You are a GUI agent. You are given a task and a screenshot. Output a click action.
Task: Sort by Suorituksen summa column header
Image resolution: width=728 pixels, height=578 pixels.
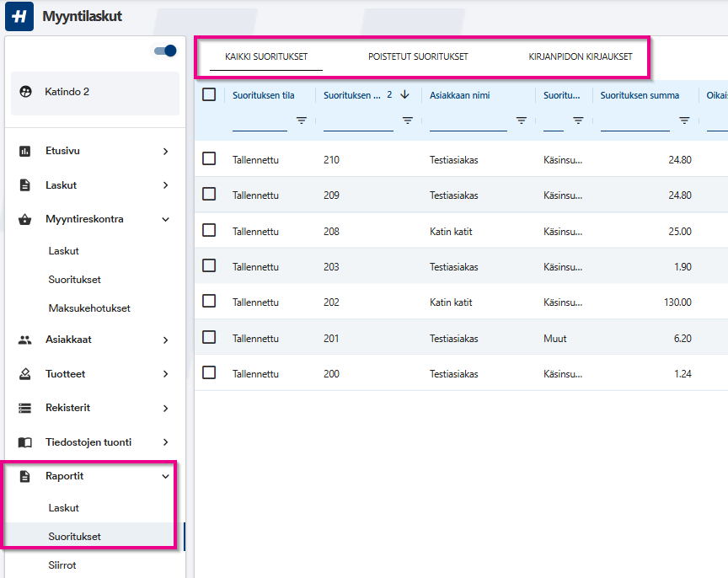click(x=640, y=95)
